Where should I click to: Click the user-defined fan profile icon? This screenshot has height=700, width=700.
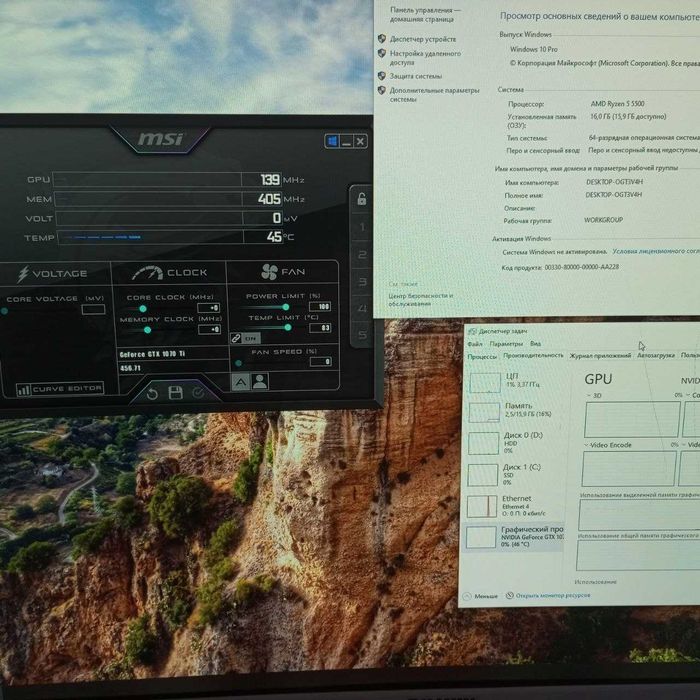[x=260, y=382]
